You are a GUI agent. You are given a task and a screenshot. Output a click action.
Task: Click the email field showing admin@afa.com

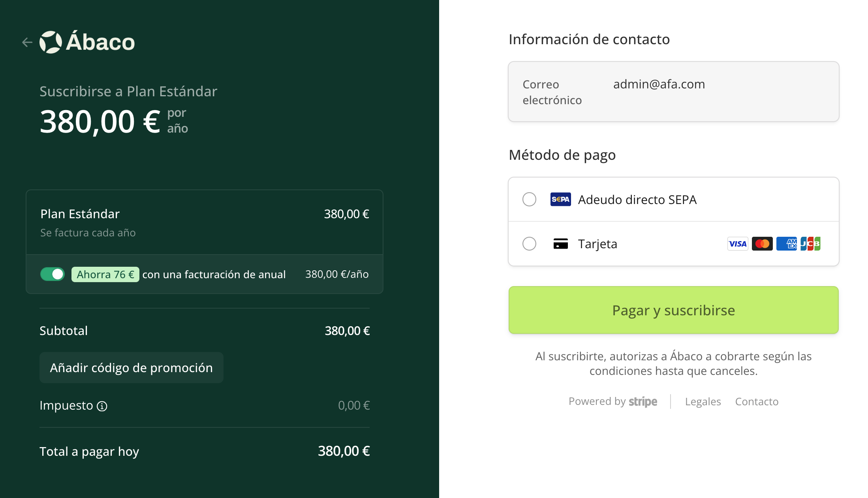[x=673, y=92]
